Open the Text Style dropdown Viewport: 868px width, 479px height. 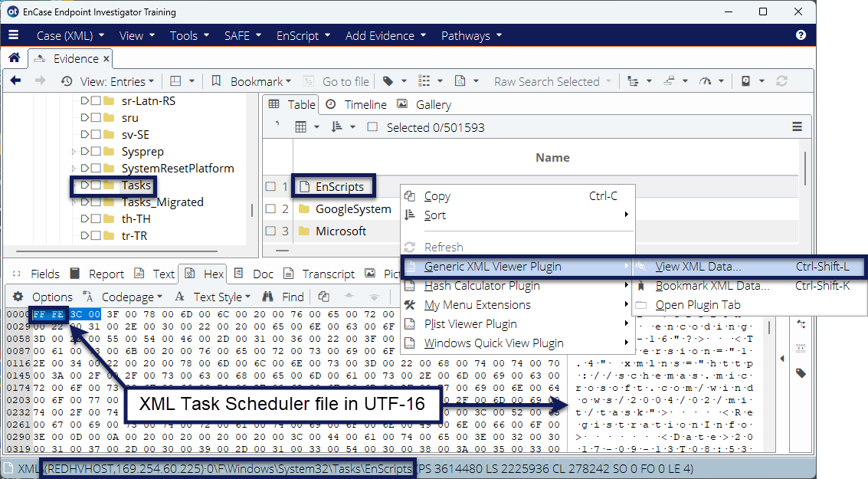(x=221, y=297)
